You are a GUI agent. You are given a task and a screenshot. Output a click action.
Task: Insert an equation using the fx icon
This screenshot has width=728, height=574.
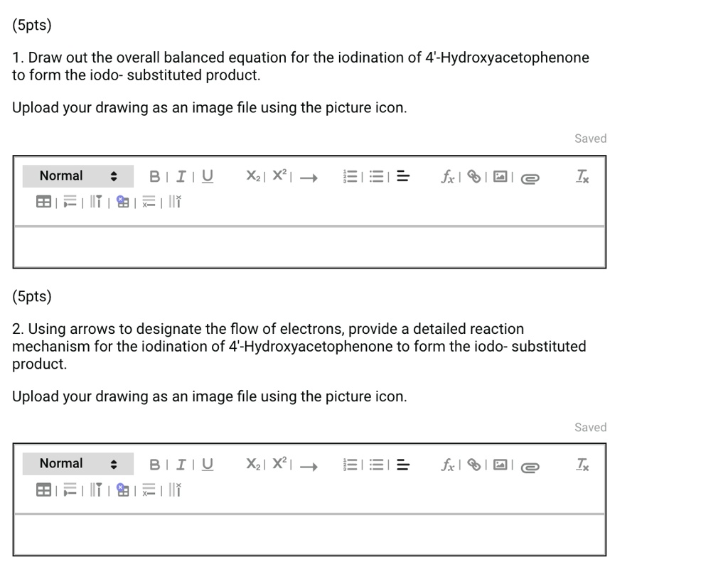(447, 176)
